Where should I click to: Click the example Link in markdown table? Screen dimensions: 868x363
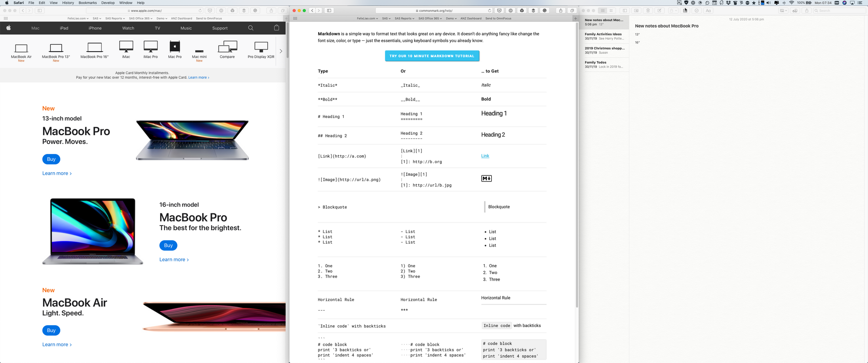(x=485, y=156)
